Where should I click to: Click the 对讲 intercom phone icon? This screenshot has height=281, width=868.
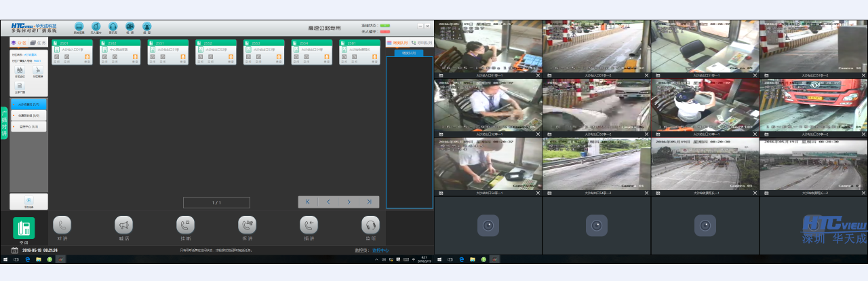[62, 225]
